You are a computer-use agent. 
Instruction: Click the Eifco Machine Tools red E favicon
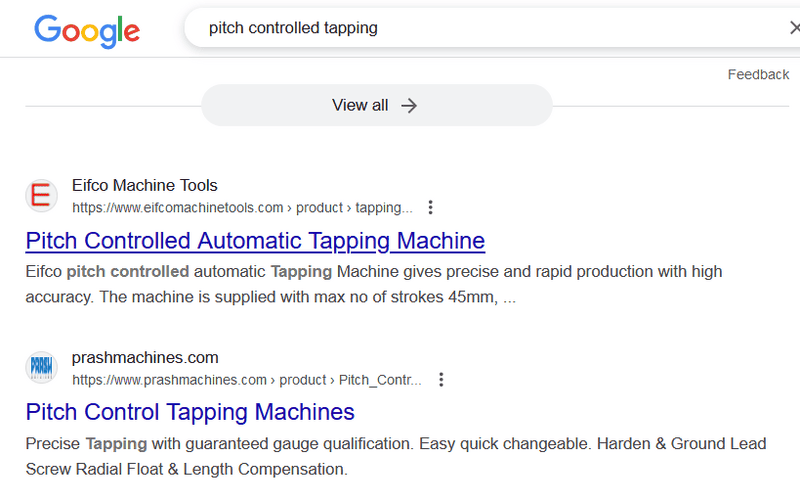41,195
